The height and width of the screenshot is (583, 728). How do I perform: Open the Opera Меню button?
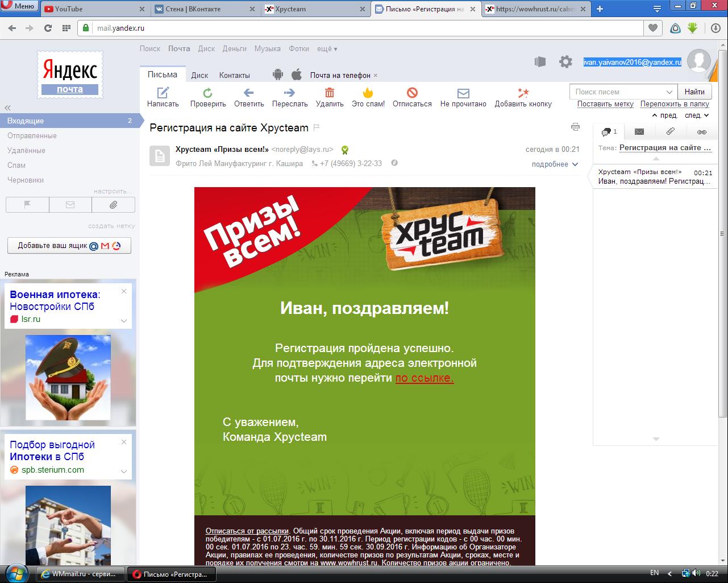(x=19, y=7)
